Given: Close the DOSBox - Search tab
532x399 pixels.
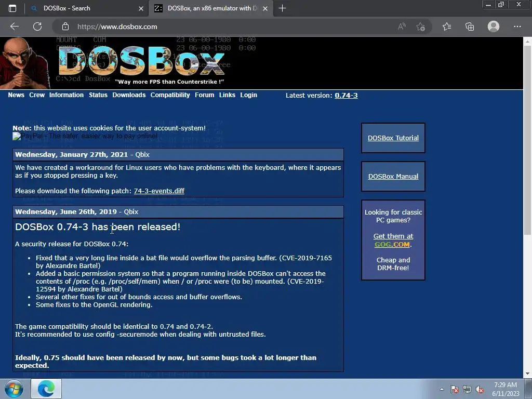Looking at the screenshot, I should tap(141, 8).
